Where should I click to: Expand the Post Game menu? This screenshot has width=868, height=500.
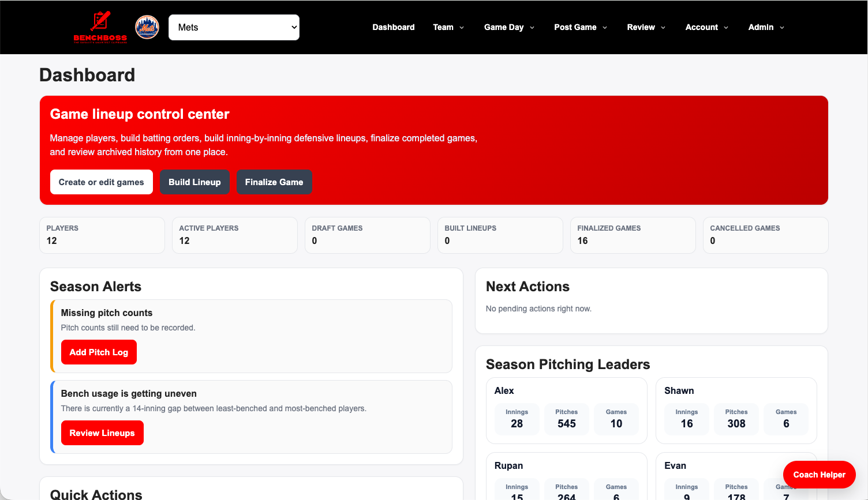click(581, 27)
